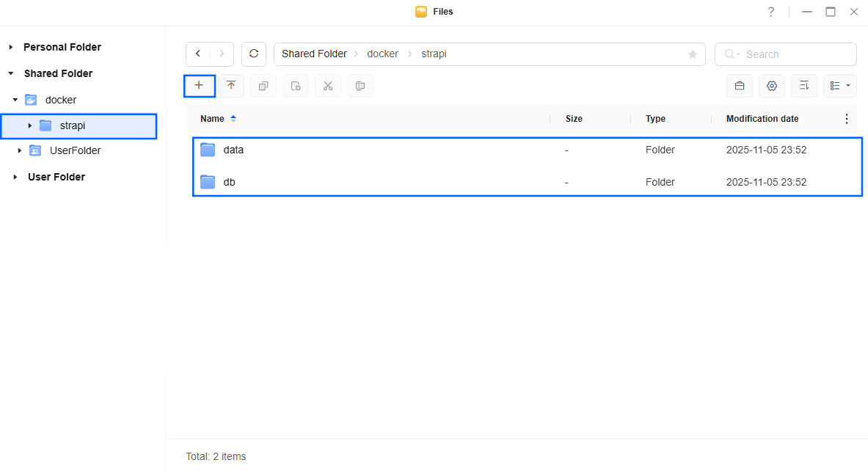Viewport: 868px width, 471px height.
Task: Add strapi path to favorites star
Action: (x=692, y=54)
